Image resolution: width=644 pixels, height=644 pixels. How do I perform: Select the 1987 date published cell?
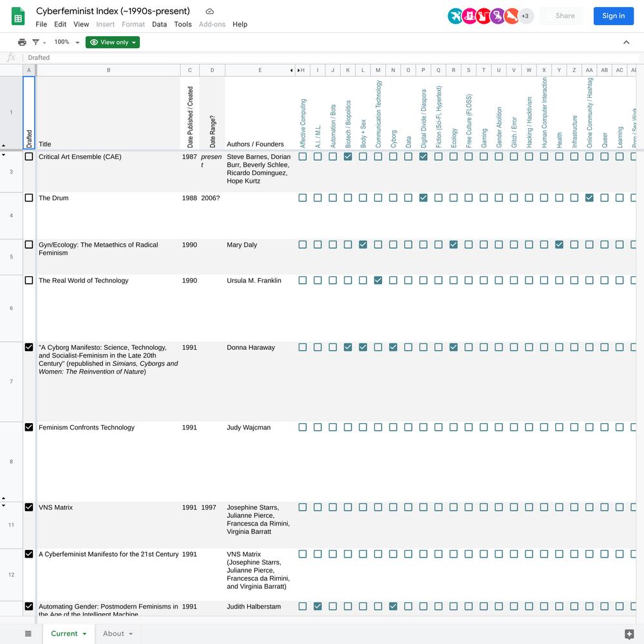click(190, 171)
